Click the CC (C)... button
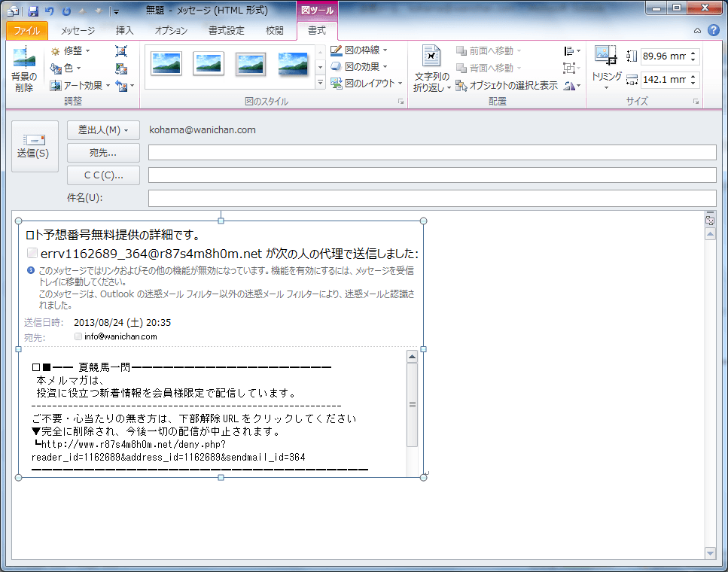Image resolution: width=728 pixels, height=572 pixels. click(103, 175)
